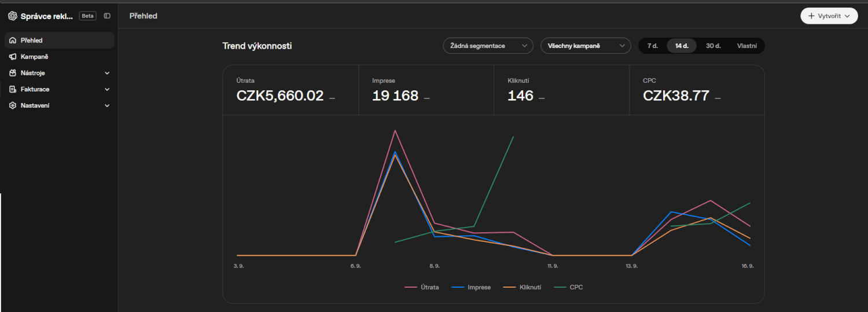Click the 11. 9. axis date label
This screenshot has height=312, width=868.
(x=553, y=266)
